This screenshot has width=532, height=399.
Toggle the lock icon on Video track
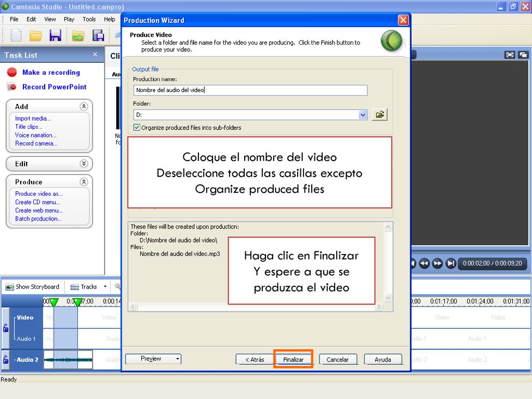pos(6,328)
